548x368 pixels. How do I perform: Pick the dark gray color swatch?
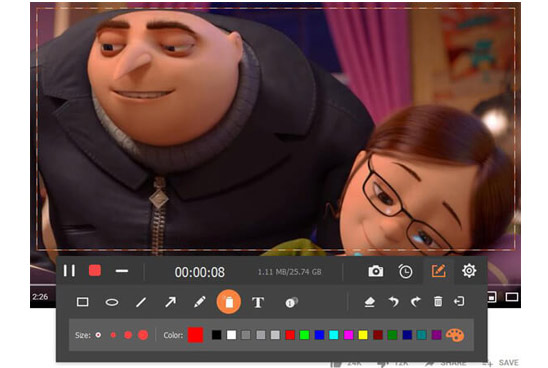point(246,335)
